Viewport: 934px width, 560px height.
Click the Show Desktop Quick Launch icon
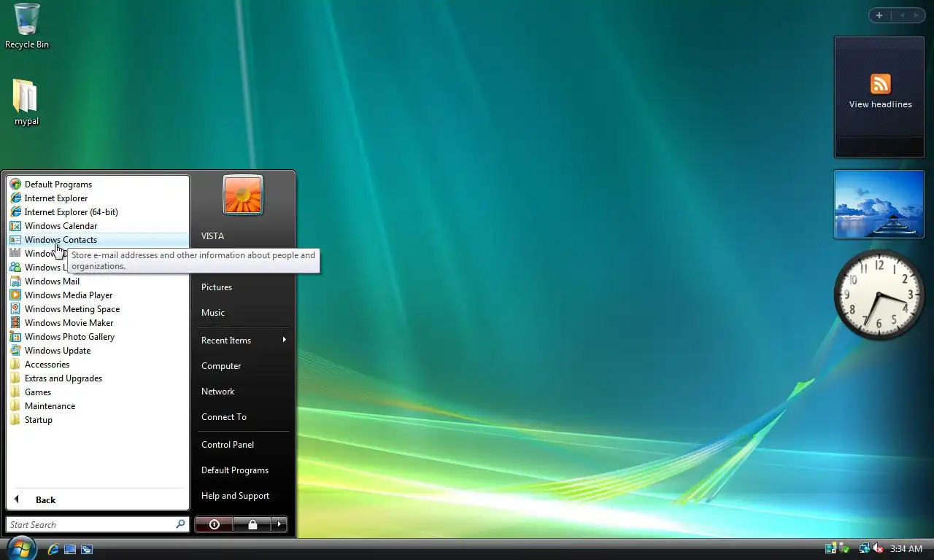click(x=70, y=549)
